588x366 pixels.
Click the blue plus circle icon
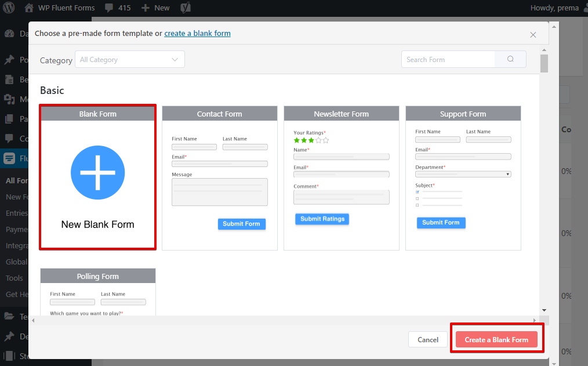(98, 172)
